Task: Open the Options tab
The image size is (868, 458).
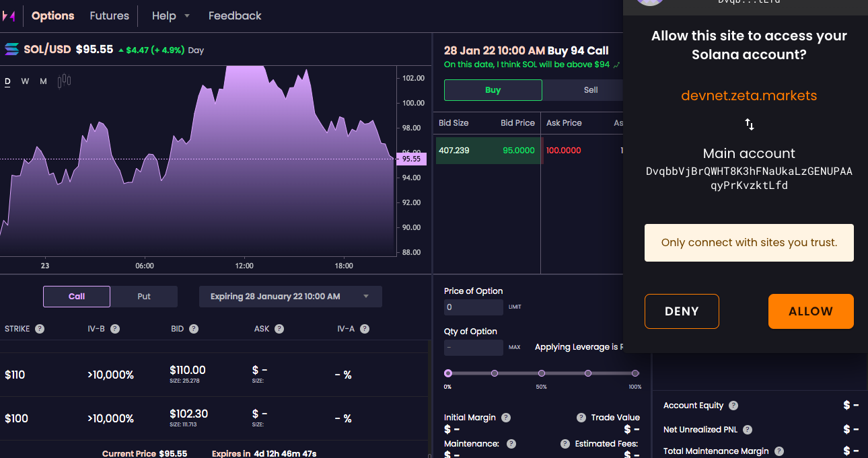Action: click(53, 15)
